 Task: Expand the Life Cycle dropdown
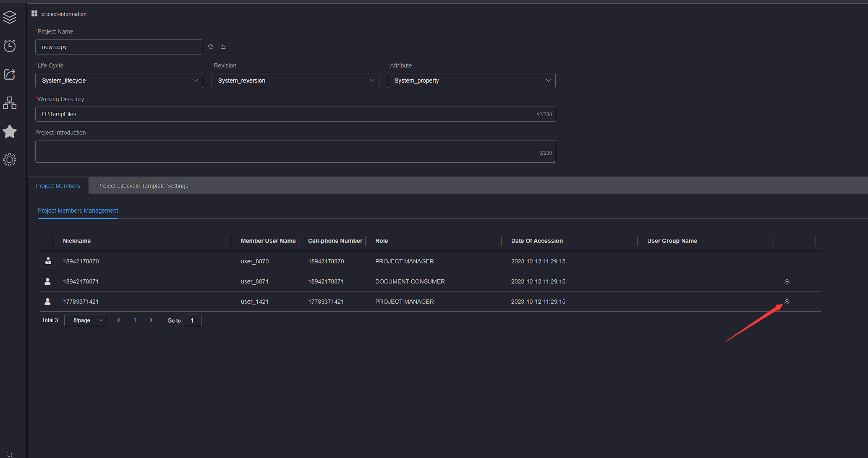click(x=119, y=81)
